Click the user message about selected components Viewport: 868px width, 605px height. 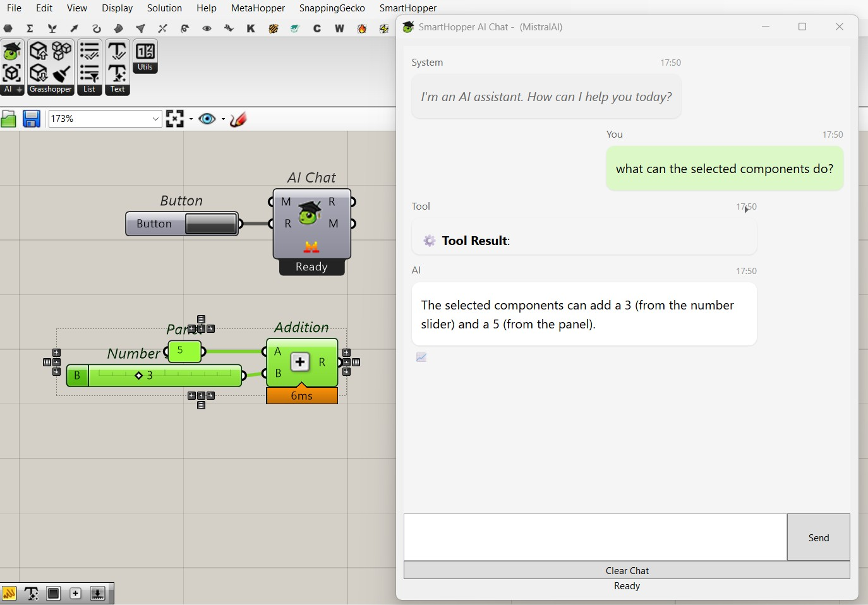click(725, 169)
